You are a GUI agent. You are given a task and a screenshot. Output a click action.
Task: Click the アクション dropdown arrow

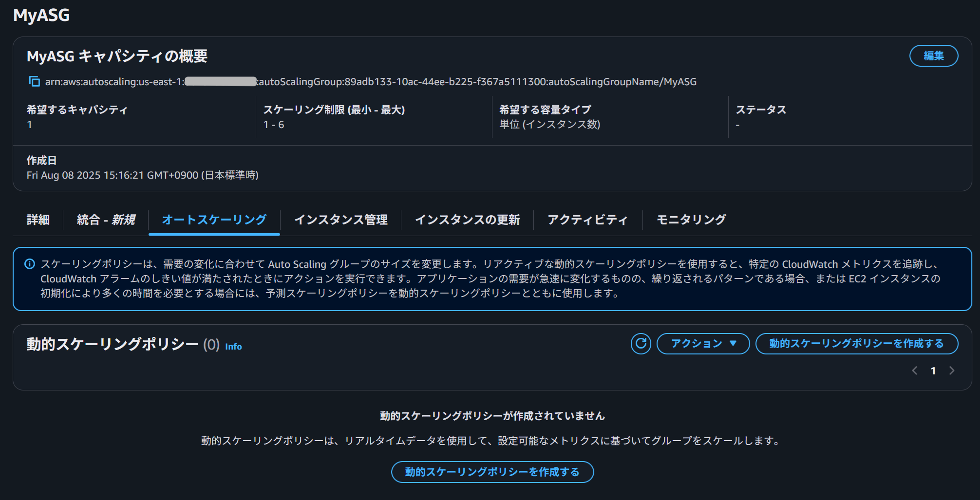[x=733, y=344]
